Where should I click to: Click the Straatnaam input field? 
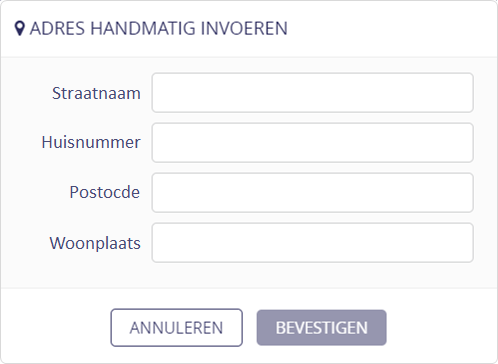313,93
